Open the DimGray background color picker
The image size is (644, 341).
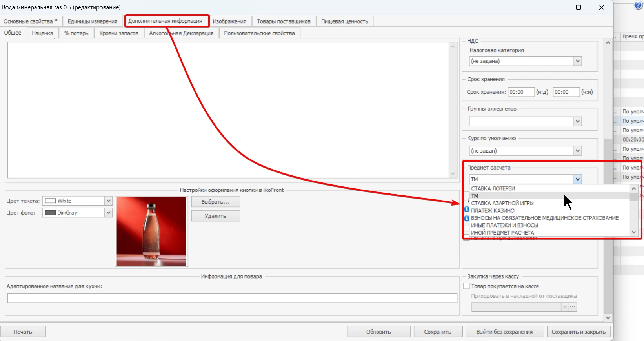(x=109, y=213)
